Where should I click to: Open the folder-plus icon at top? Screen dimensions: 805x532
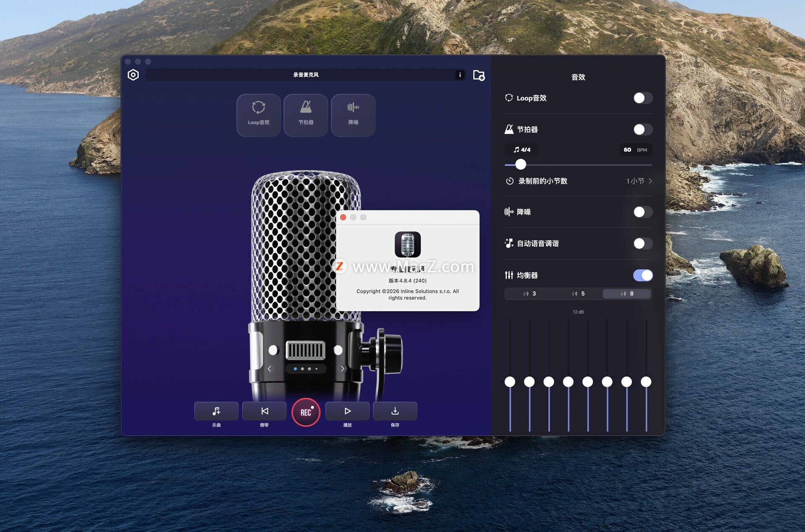pos(478,75)
